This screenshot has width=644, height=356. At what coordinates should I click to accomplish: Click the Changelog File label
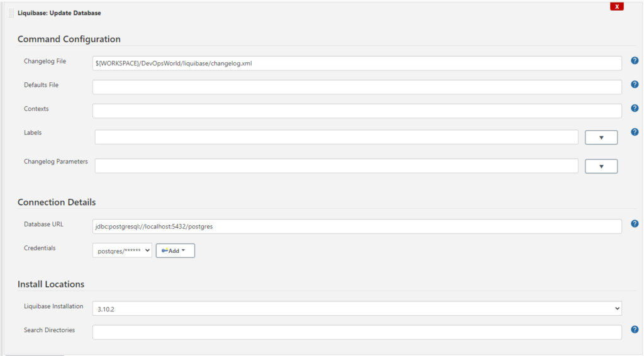tap(45, 61)
